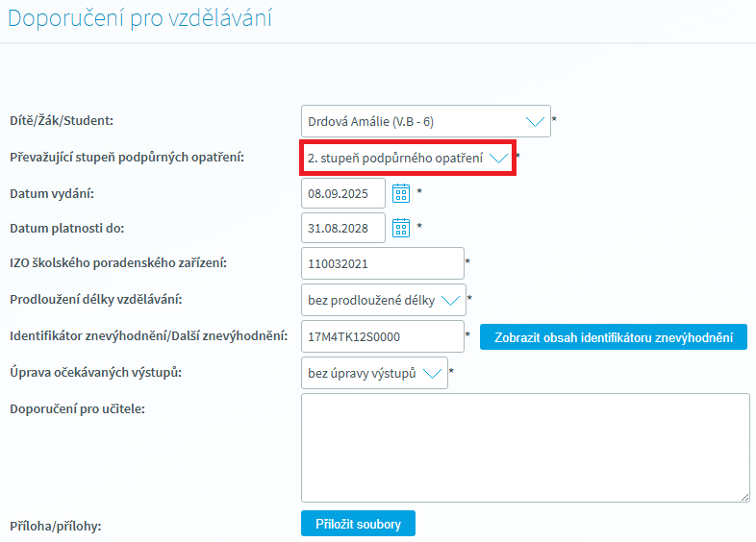Click the Příloha/přílohy label
The height and width of the screenshot is (542, 756).
click(x=55, y=526)
